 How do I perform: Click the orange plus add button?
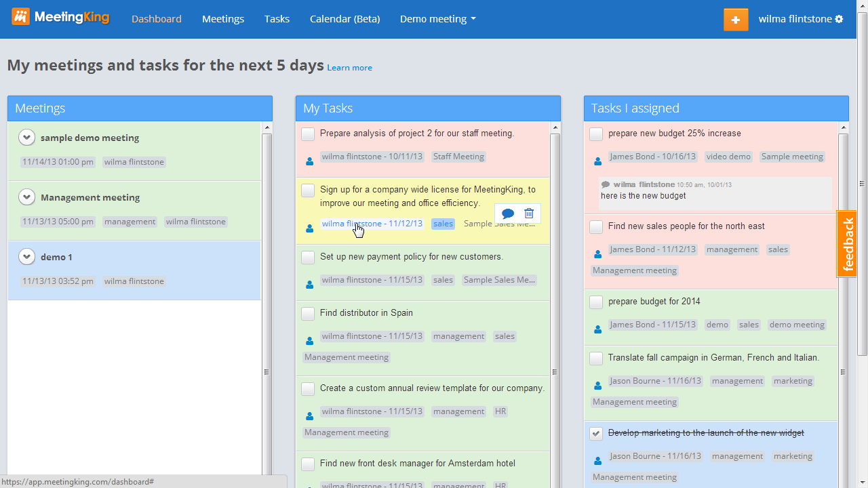click(736, 20)
